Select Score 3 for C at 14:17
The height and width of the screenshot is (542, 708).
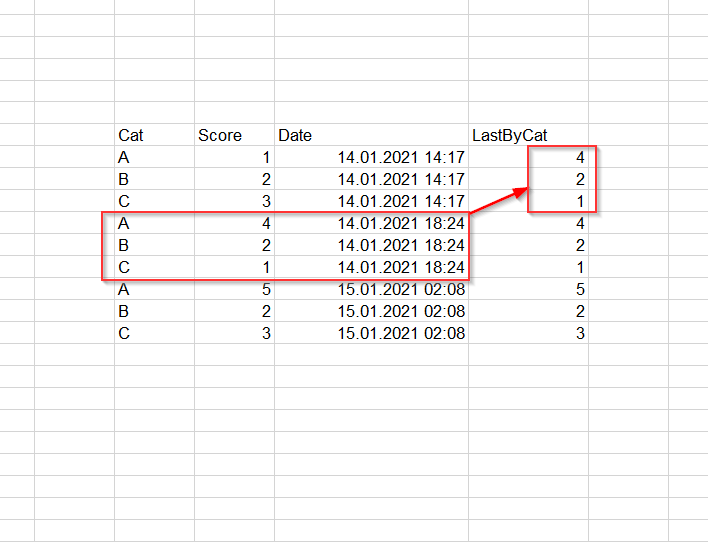pos(234,201)
